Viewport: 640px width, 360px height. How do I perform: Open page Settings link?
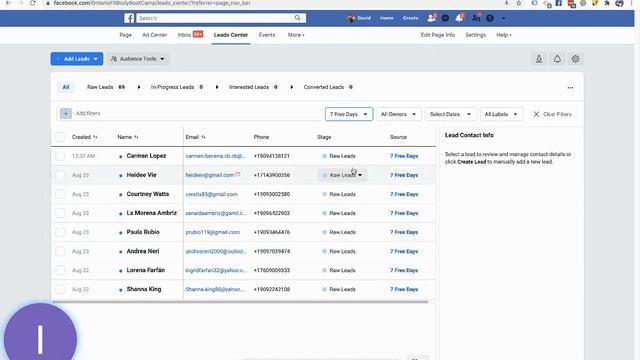click(476, 35)
